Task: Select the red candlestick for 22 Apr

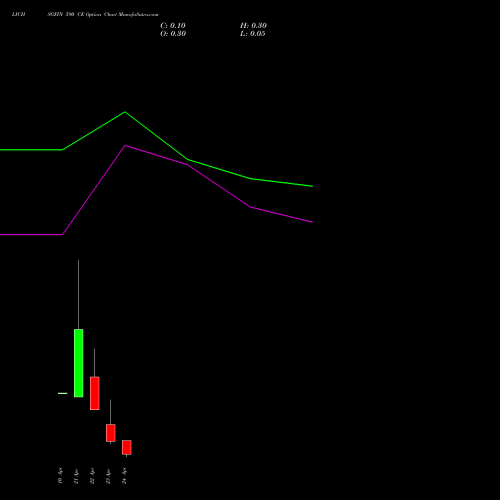Action: point(95,393)
